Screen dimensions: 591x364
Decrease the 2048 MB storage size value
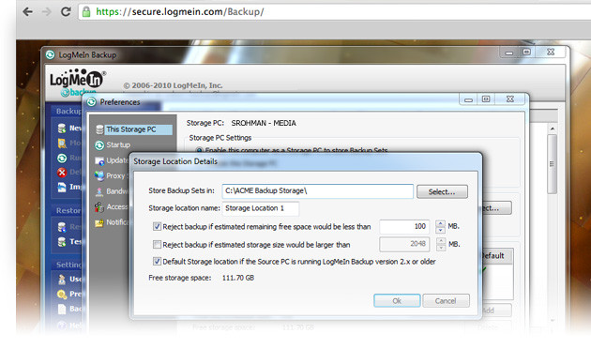tap(441, 248)
